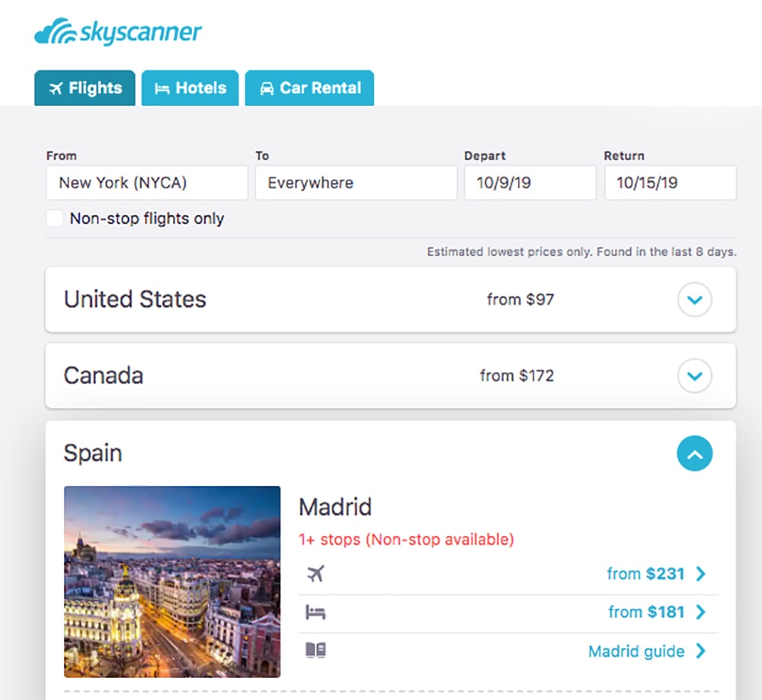Click the Madrid cityscape photo

(171, 581)
